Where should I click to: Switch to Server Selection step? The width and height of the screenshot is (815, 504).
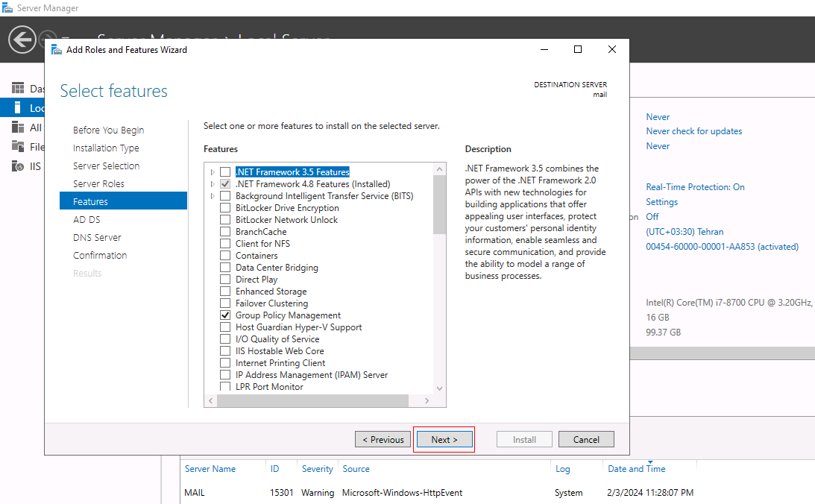pos(106,166)
